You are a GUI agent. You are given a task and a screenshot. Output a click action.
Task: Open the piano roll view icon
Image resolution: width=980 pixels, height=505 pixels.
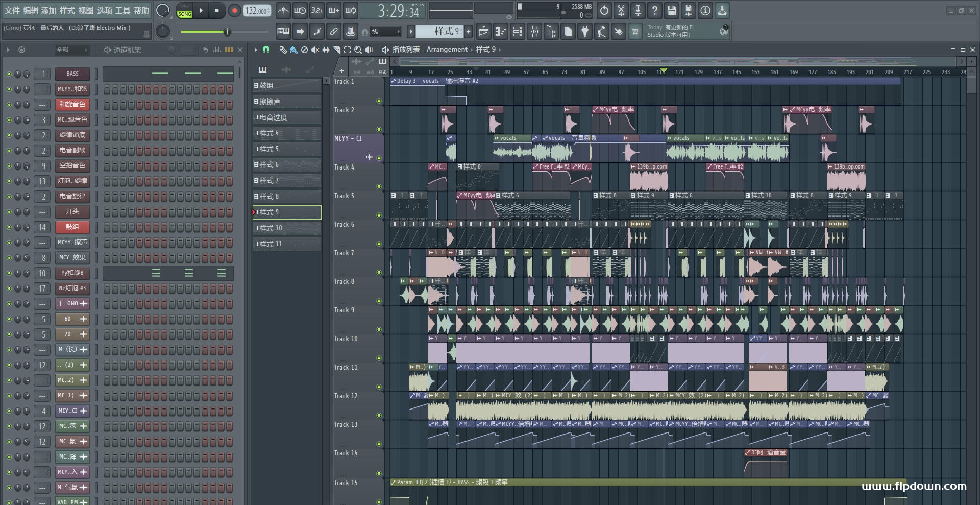coord(501,32)
